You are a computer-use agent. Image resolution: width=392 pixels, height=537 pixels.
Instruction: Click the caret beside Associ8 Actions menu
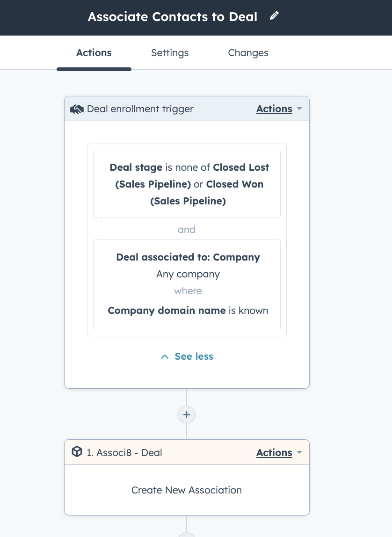click(299, 452)
